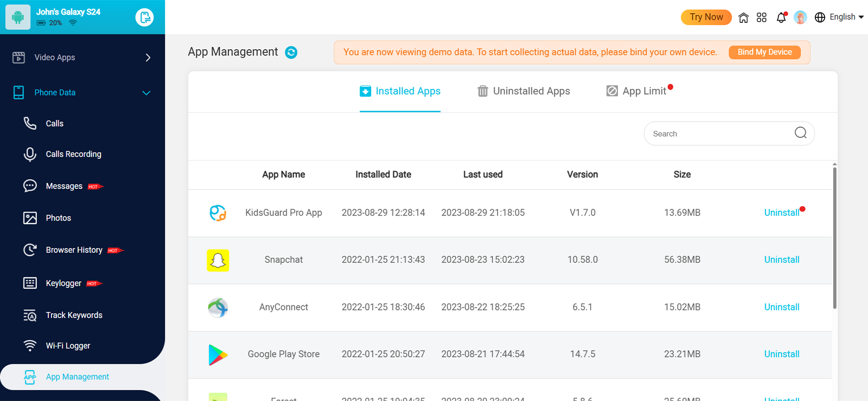868x401 pixels.
Task: Open notifications bell
Action: pyautogui.click(x=781, y=17)
